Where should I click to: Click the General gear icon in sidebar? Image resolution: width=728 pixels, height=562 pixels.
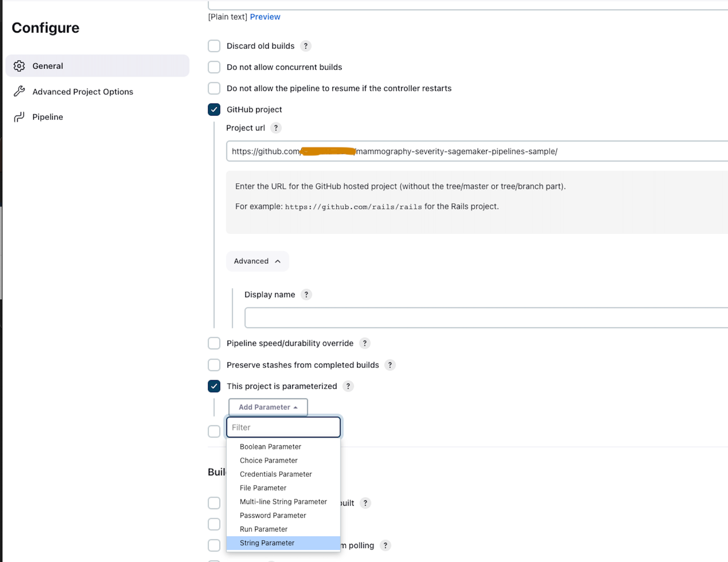(x=19, y=66)
